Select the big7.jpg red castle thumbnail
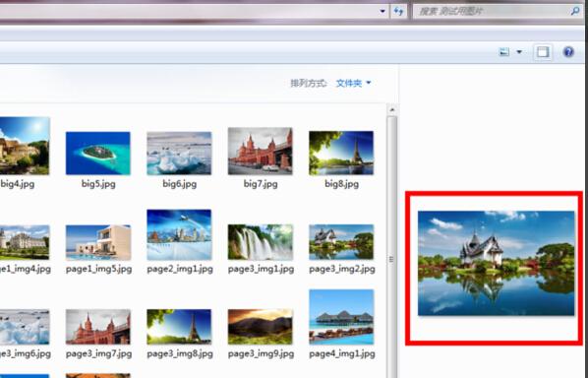Viewport: 588px width, 378px height. pyautogui.click(x=261, y=151)
